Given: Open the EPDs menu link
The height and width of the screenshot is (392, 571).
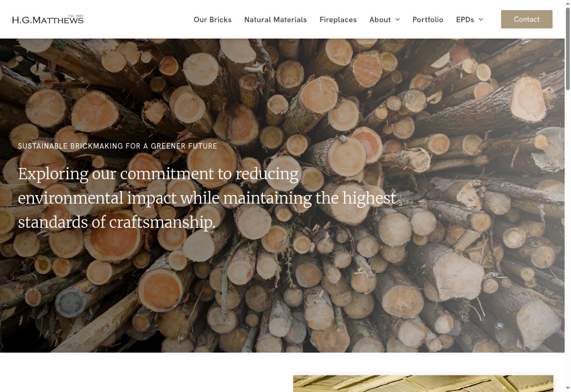Looking at the screenshot, I should coord(465,19).
